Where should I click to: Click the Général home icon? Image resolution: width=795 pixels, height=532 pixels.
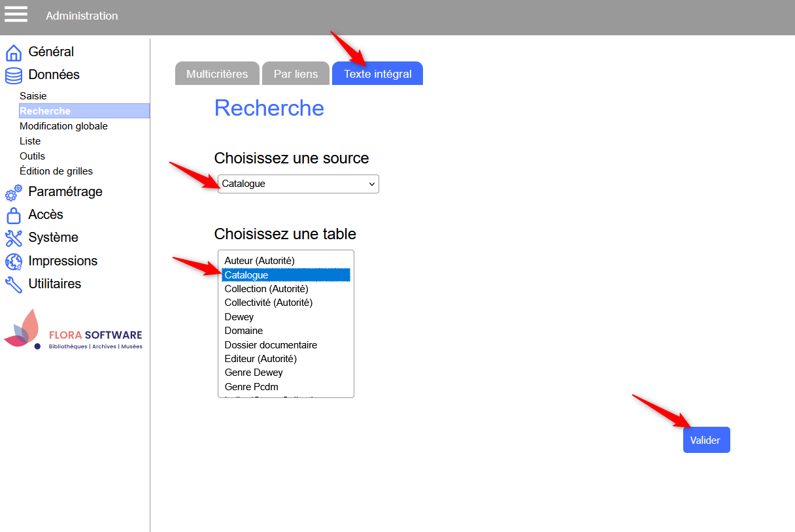(14, 52)
